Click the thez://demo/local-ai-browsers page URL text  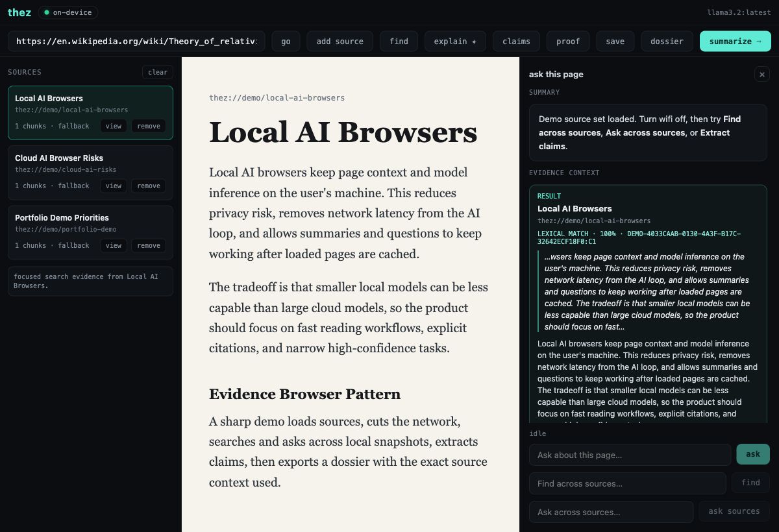click(x=277, y=98)
